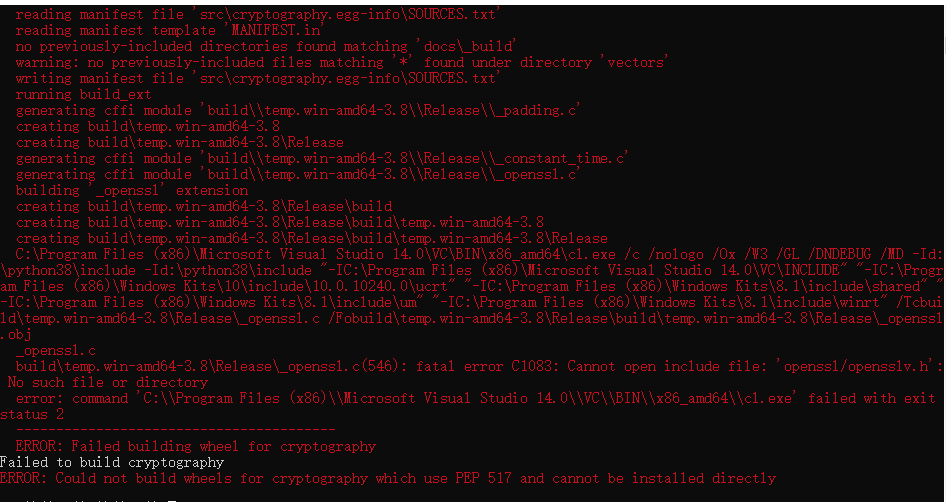The width and height of the screenshot is (946, 502).
Task: Click the 'No such file or directory' text
Action: pos(107,383)
